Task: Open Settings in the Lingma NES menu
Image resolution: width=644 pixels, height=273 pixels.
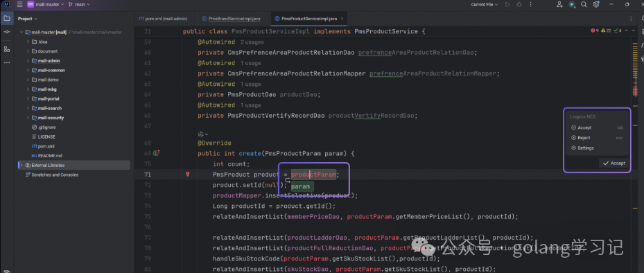Action: click(x=597, y=148)
